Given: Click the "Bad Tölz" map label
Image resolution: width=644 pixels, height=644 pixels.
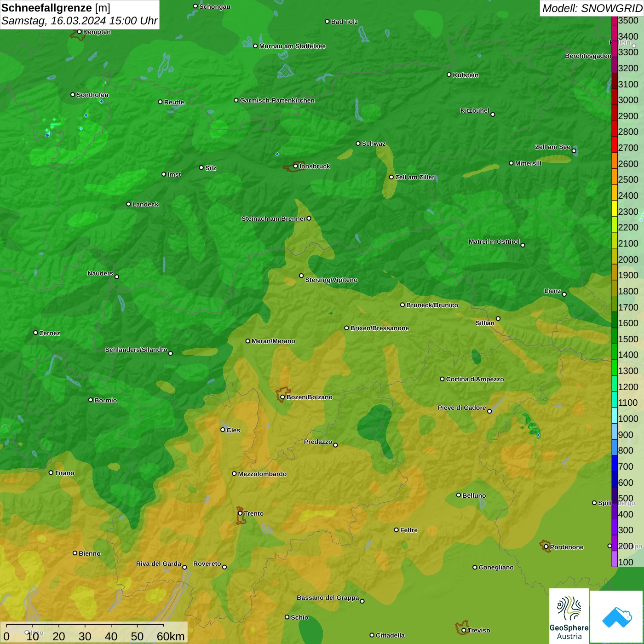Looking at the screenshot, I should tap(345, 22).
